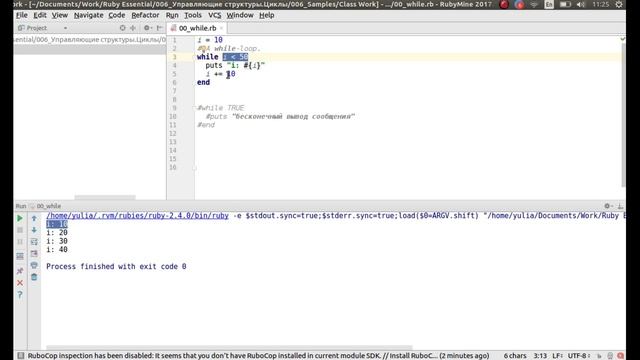Click the 'Process finished with exit code 0' output
Viewport: 640px width, 360px height.
point(116,267)
